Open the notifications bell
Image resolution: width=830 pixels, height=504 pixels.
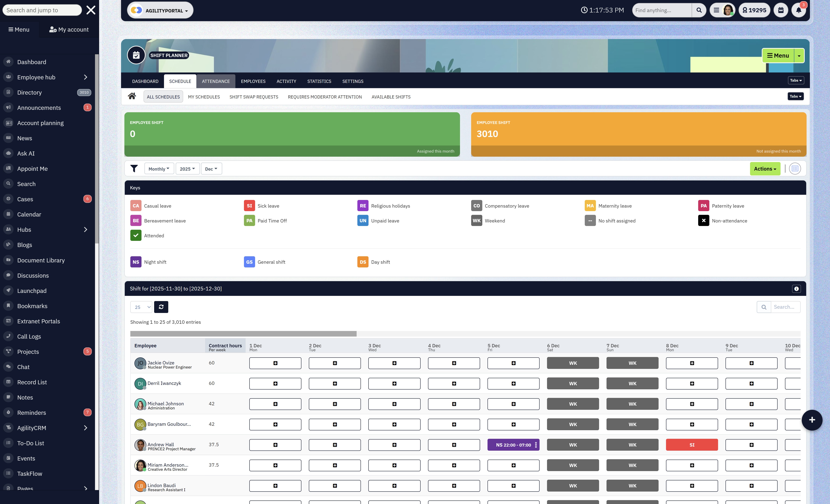coord(799,10)
